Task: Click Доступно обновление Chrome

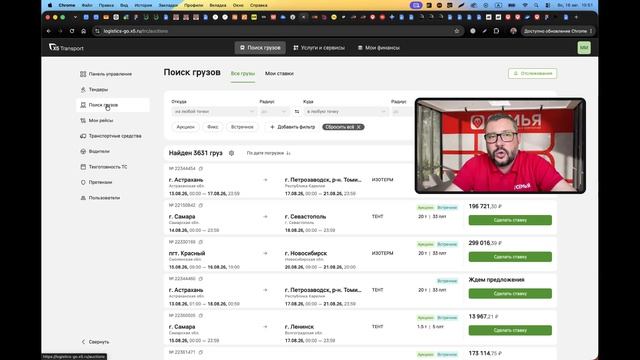Action: click(557, 31)
